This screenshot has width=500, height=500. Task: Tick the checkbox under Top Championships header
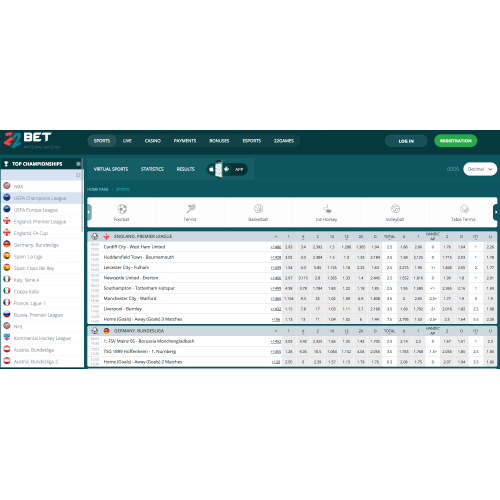point(78,175)
